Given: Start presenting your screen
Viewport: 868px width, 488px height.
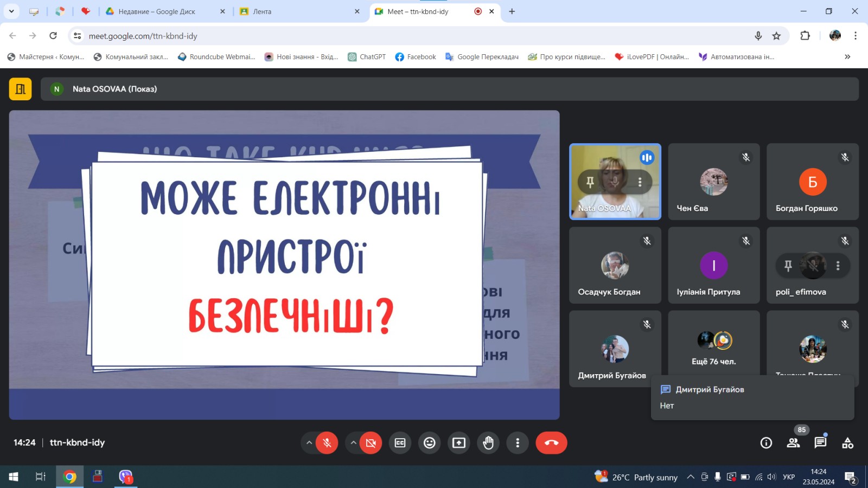Looking at the screenshot, I should coord(459,443).
